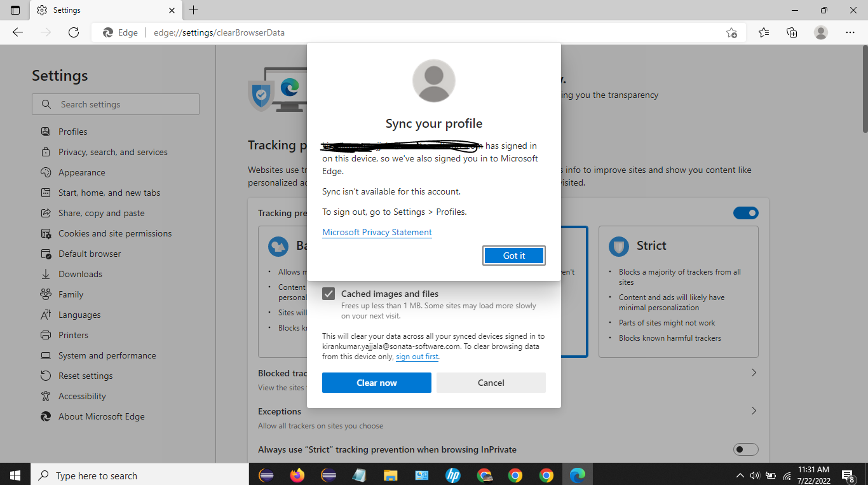Switch to Microsoft Edge taskbar icon
Image resolution: width=868 pixels, height=485 pixels.
578,475
